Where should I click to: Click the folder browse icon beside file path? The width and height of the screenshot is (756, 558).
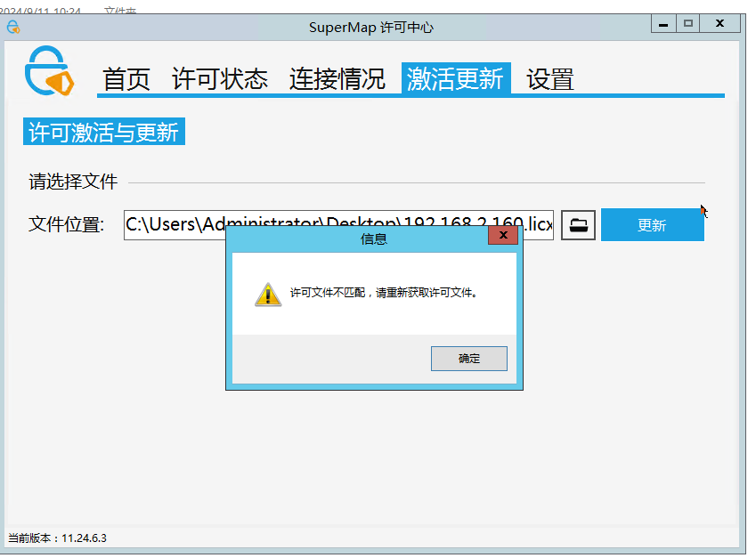pos(578,225)
